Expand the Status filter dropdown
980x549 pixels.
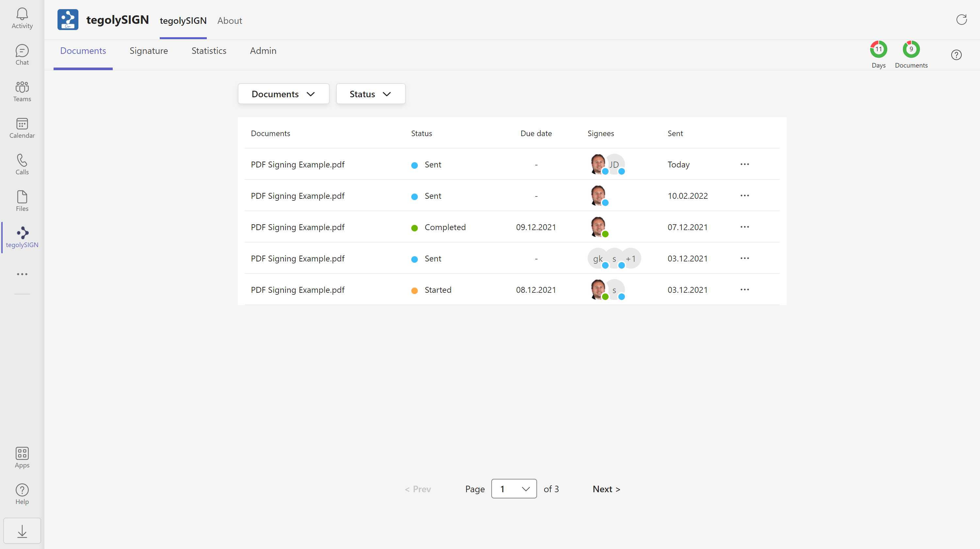[370, 94]
